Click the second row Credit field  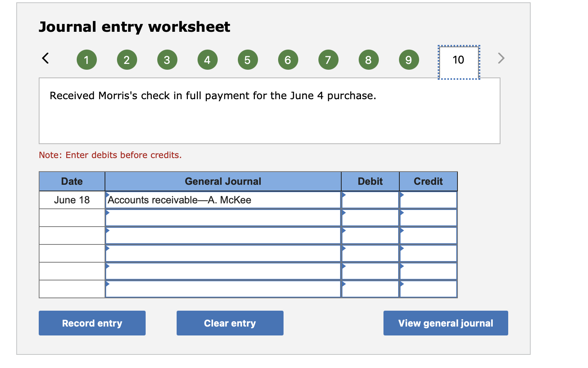428,218
